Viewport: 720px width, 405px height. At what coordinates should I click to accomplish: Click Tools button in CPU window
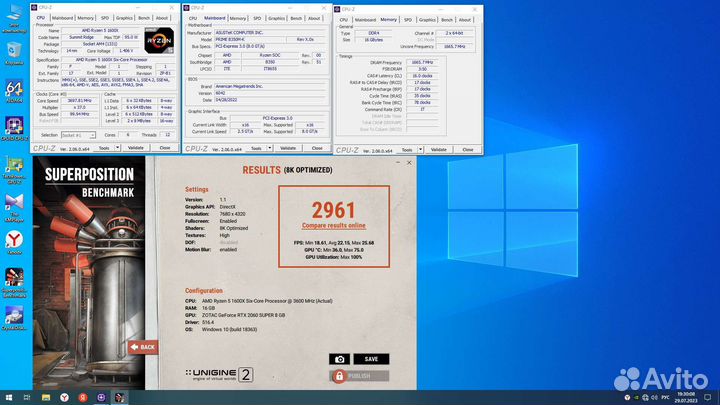(104, 148)
